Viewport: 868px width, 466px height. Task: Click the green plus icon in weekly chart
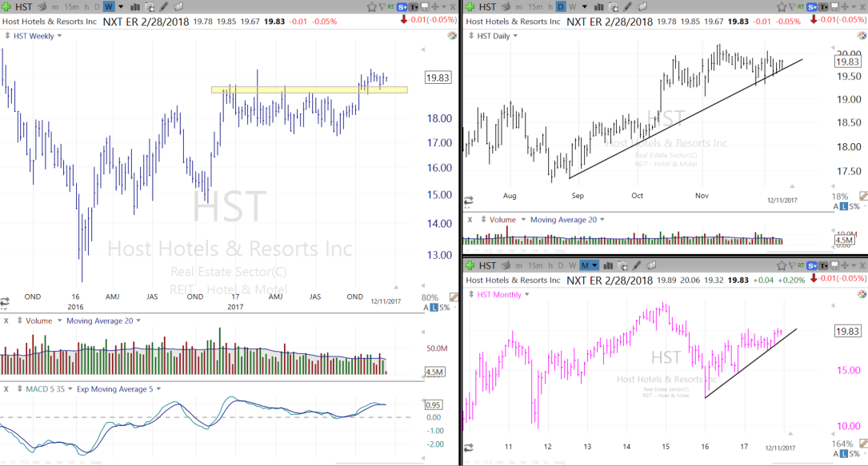click(x=6, y=6)
